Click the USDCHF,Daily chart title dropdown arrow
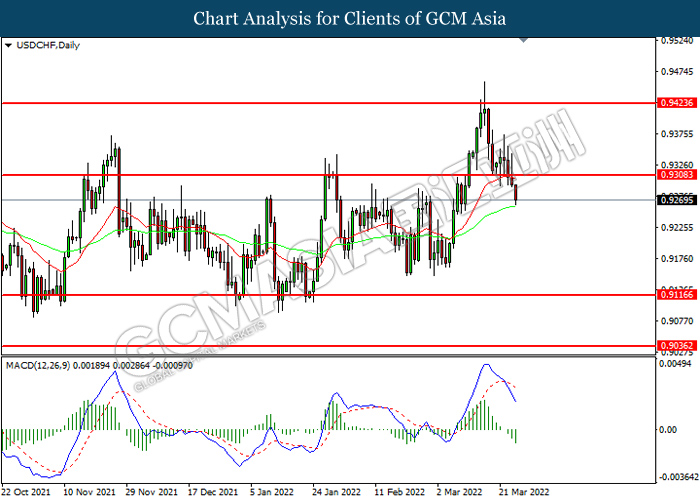 8,46
